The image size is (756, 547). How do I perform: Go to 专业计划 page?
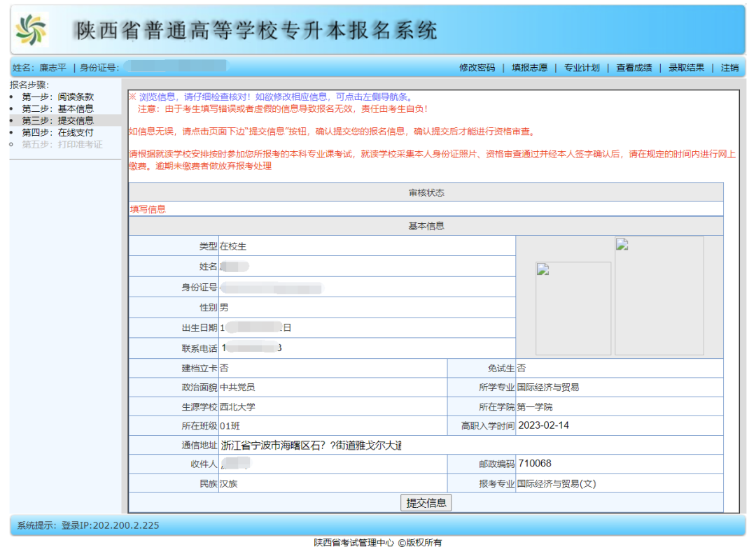tap(582, 68)
